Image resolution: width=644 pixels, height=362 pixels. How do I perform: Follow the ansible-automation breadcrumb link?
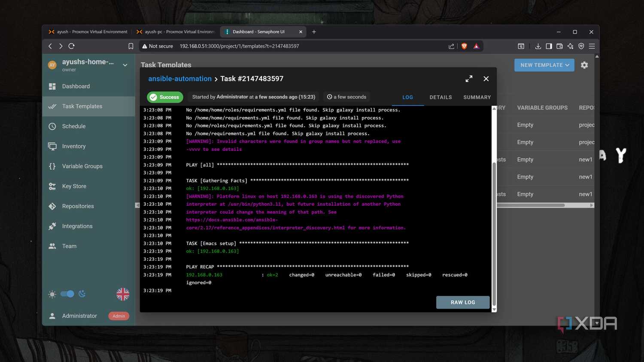pyautogui.click(x=180, y=79)
